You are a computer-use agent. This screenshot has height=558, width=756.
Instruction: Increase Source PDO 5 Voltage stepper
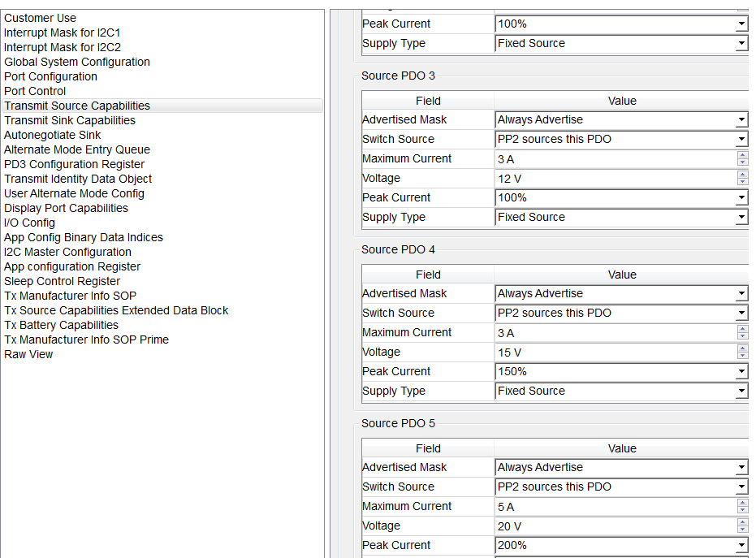tap(742, 522)
